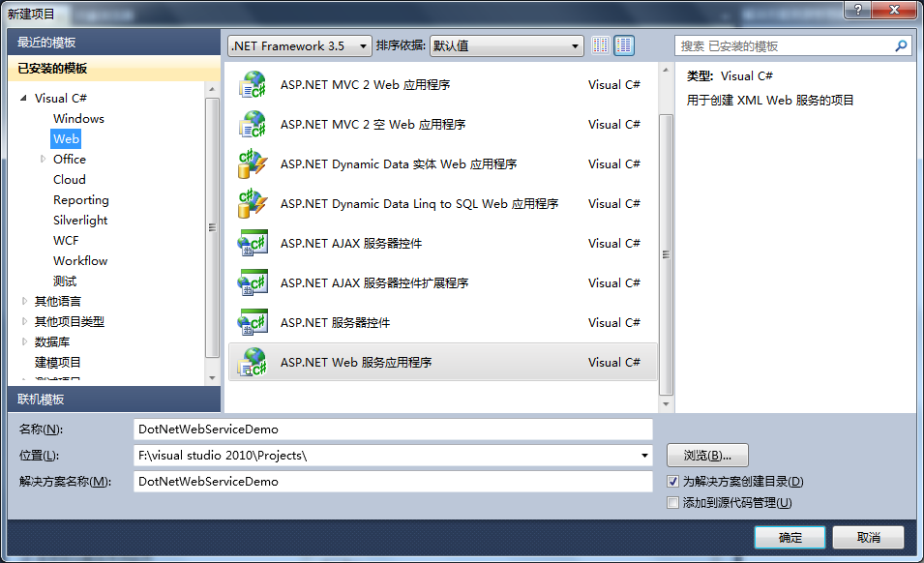Click the 解决方案名称 input field
The height and width of the screenshot is (563, 924).
(x=393, y=482)
